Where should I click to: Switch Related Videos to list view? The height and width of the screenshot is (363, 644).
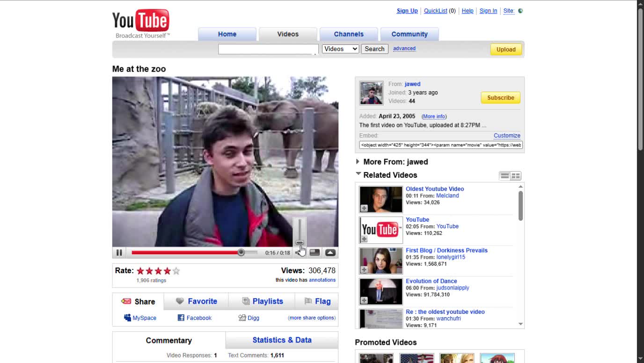505,176
